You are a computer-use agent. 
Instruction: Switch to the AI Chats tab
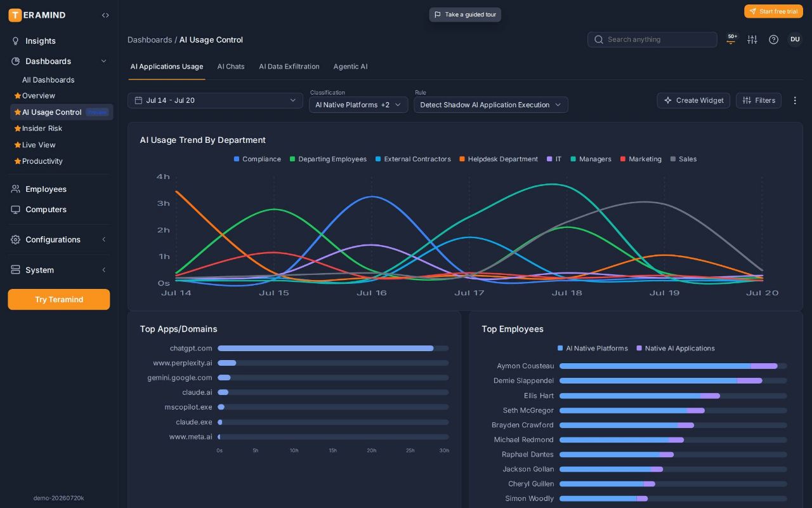tap(231, 67)
